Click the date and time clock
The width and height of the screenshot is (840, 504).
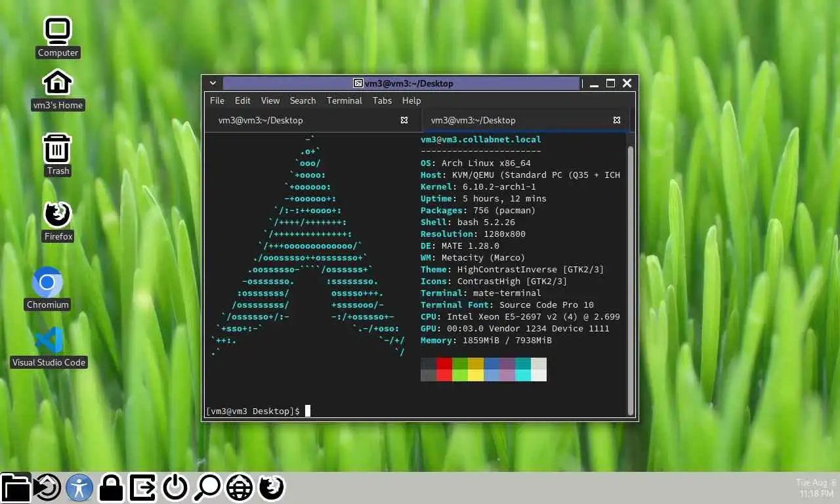pos(816,488)
